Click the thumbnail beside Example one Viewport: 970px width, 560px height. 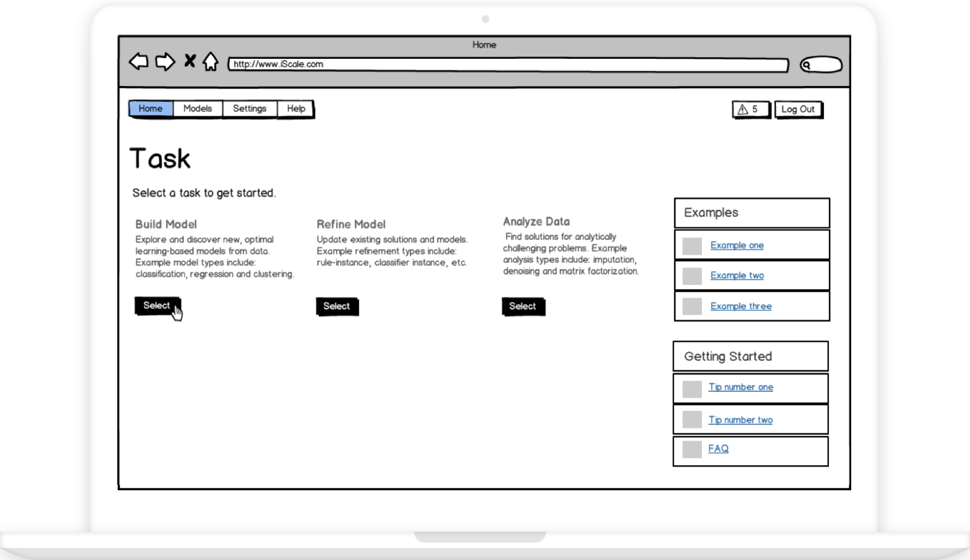[x=692, y=246]
